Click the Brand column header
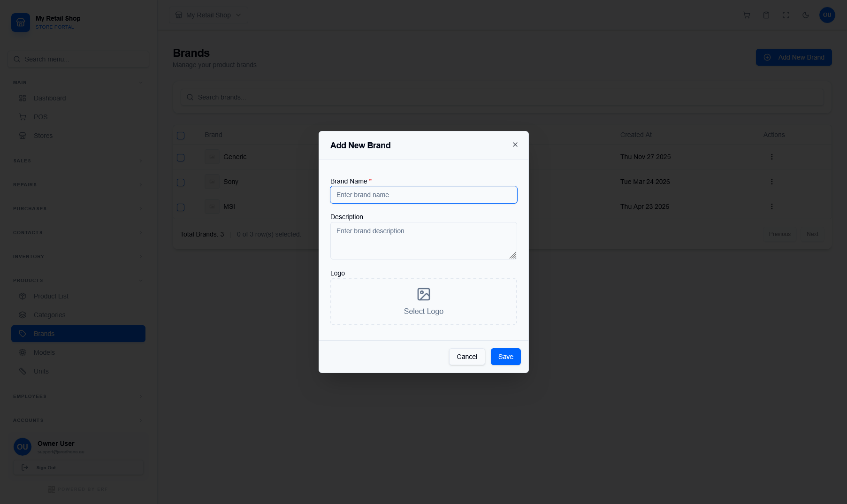Screen dimensions: 847x504 [x=214, y=135]
